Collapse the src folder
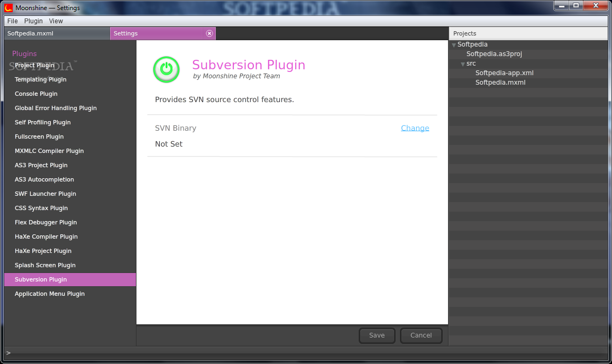The height and width of the screenshot is (364, 612). [x=462, y=64]
